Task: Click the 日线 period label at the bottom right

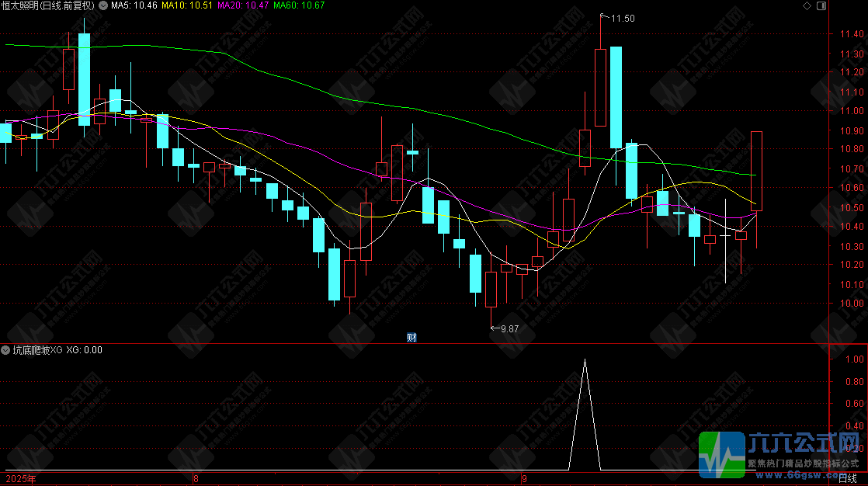Action: [x=848, y=478]
